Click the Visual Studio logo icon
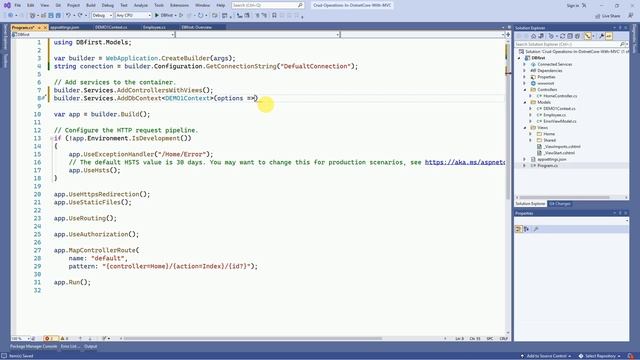Screen dimensions: 640x360 click(x=7, y=5)
